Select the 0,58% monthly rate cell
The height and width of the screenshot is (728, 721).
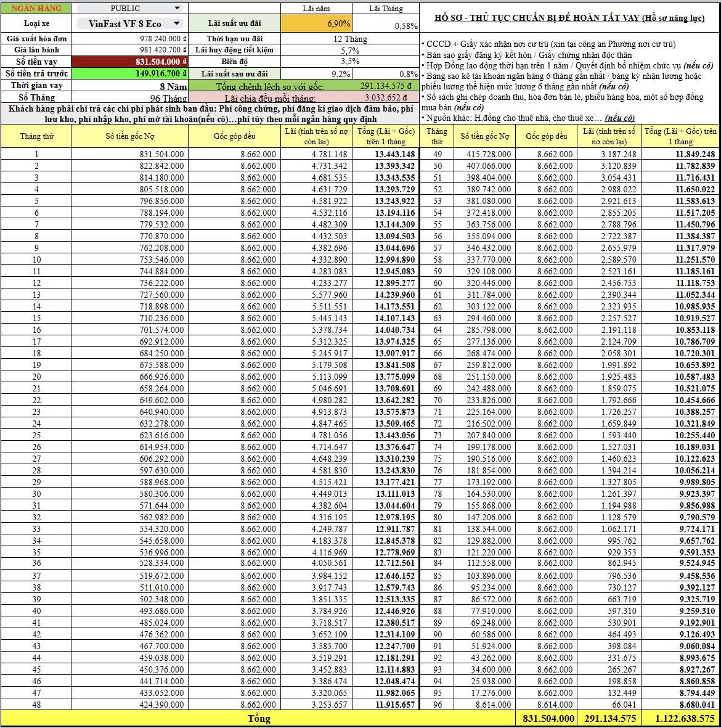pos(385,23)
